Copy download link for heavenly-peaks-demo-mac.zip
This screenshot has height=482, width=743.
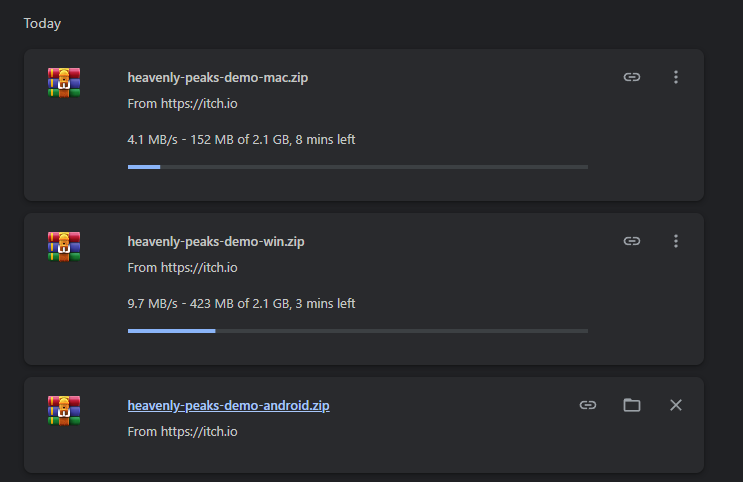[632, 77]
